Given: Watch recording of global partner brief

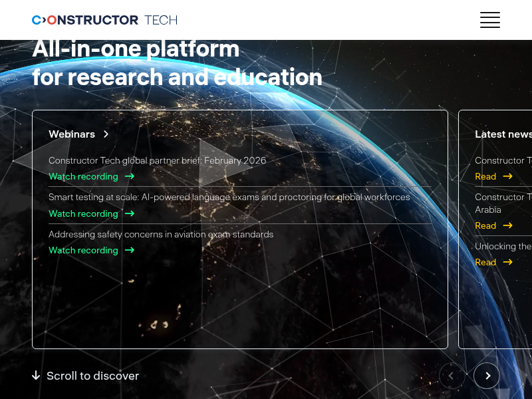Looking at the screenshot, I should click(83, 176).
